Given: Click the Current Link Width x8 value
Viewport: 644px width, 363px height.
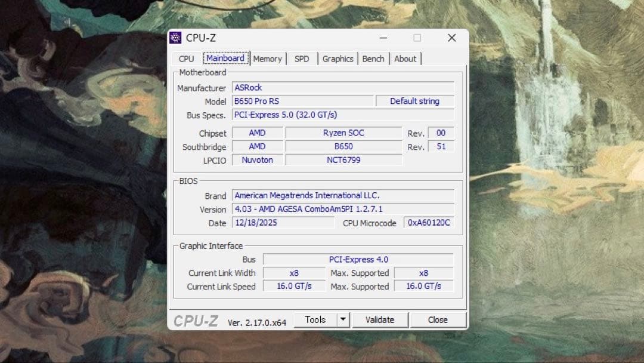Looking at the screenshot, I should pyautogui.click(x=294, y=273).
